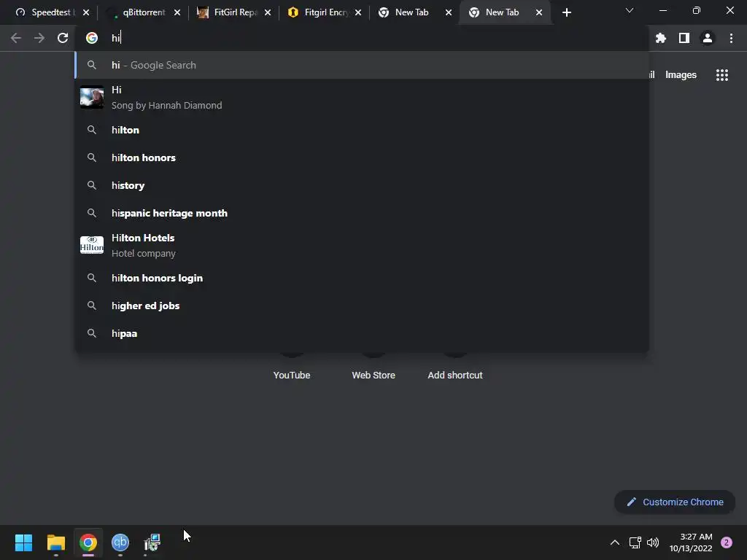This screenshot has width=747, height=560.
Task: Open the volume tray icon
Action: pos(653,542)
